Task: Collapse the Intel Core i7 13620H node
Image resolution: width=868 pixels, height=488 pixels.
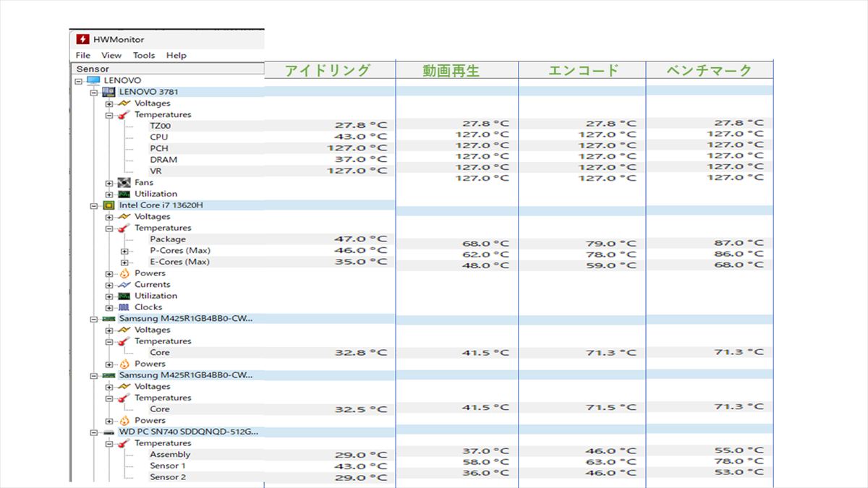Action: (x=93, y=205)
